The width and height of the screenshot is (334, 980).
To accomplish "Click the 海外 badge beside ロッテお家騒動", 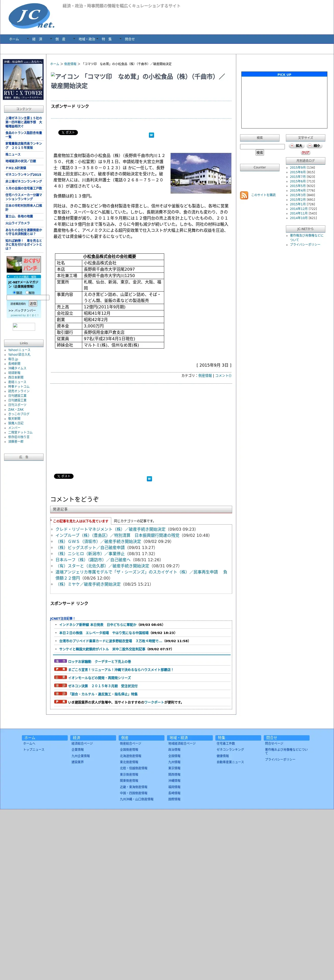I will coord(60,661).
